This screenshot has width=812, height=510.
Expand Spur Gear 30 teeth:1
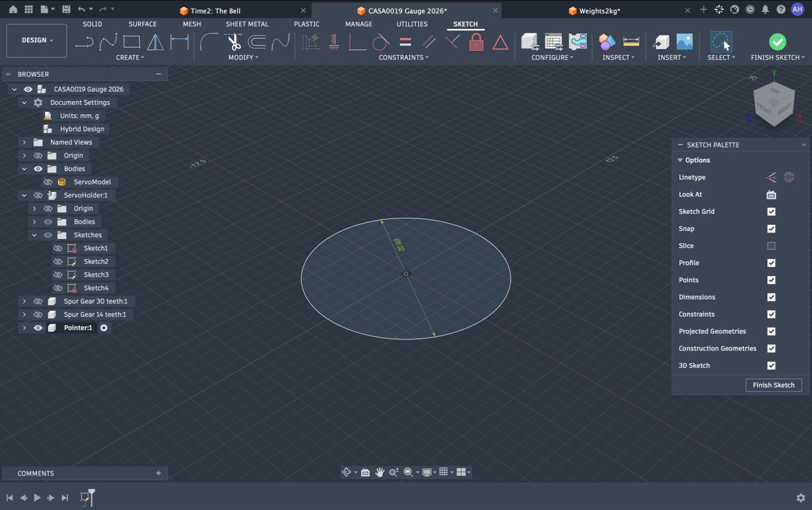coord(24,302)
